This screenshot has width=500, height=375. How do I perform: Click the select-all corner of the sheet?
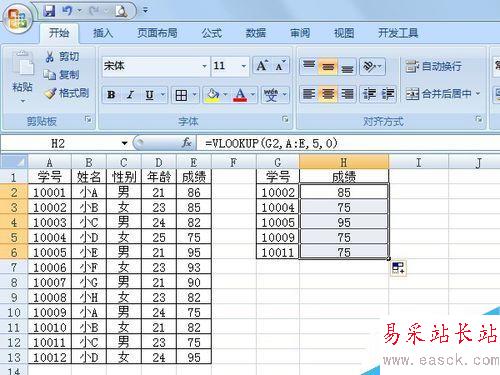coord(14,162)
